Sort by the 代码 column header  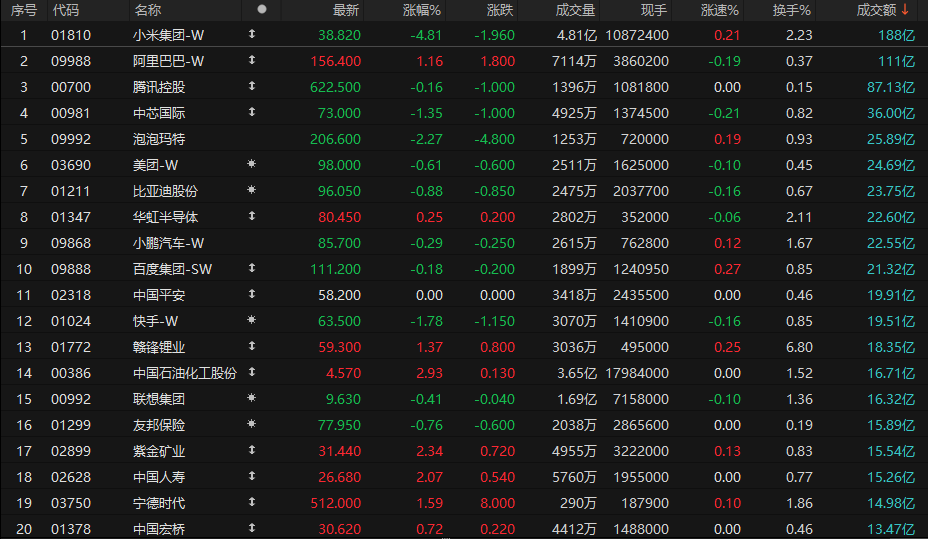[65, 10]
